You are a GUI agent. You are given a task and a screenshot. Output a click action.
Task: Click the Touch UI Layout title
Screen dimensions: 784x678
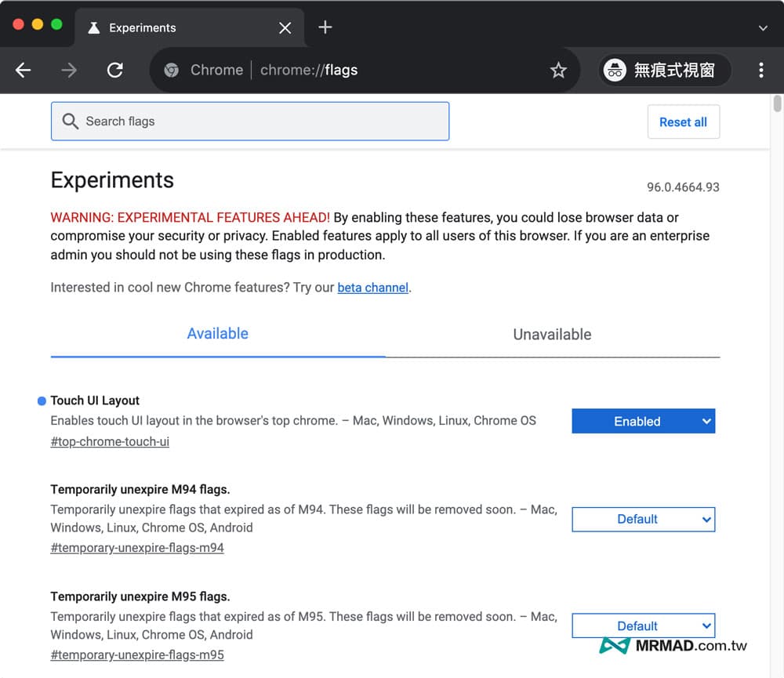(95, 401)
